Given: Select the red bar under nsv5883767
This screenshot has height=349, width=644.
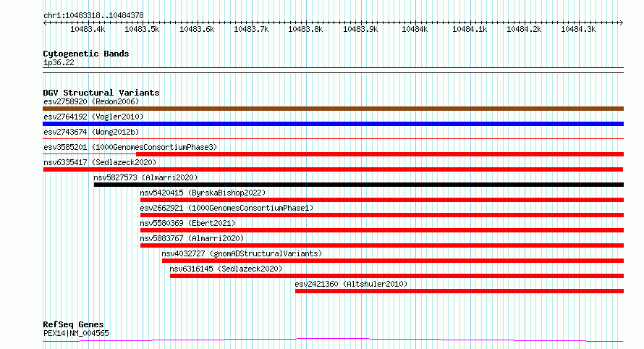Looking at the screenshot, I should [382, 245].
